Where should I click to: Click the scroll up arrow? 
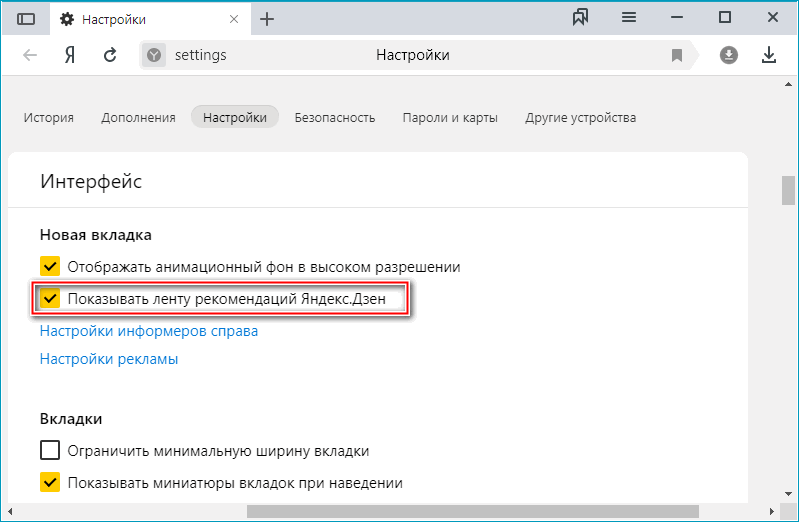[x=788, y=85]
